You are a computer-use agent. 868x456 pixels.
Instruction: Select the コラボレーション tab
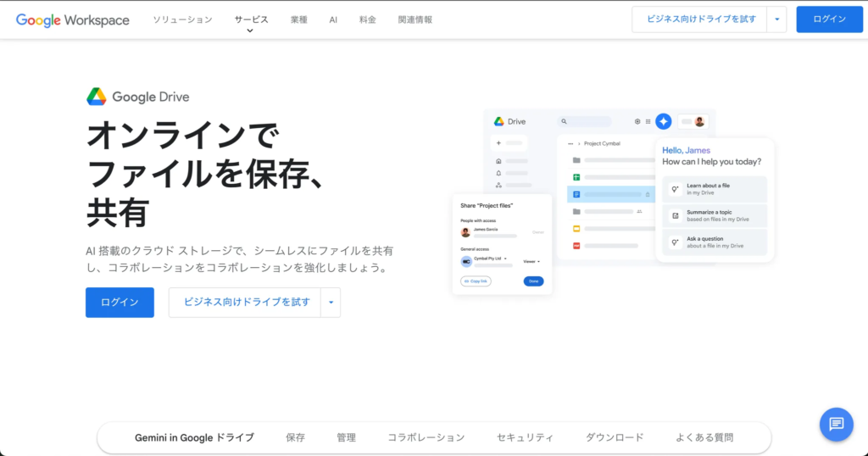426,437
